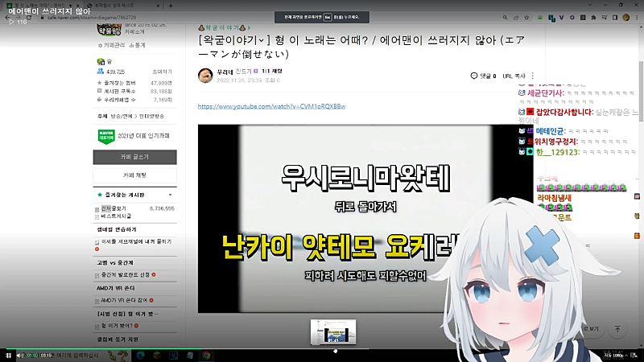Click the share page icon in address bar
Image resolution: width=644 pixels, height=362 pixels.
516,18
